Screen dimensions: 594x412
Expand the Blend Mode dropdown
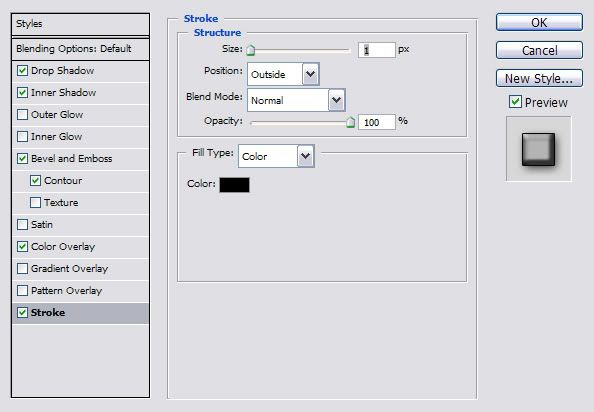point(296,100)
